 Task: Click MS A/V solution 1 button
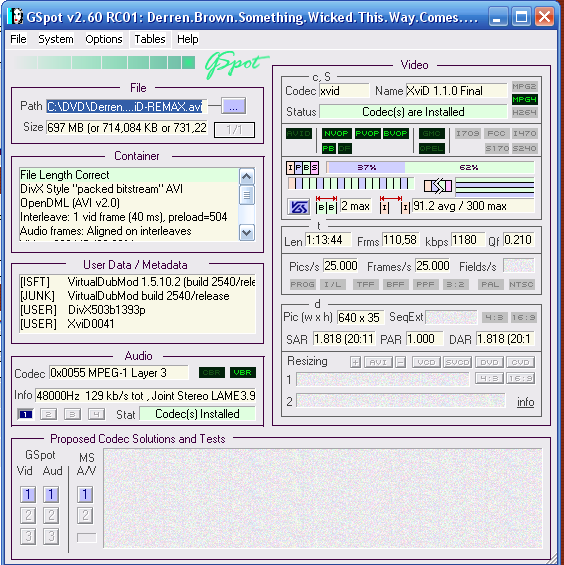tap(85, 494)
